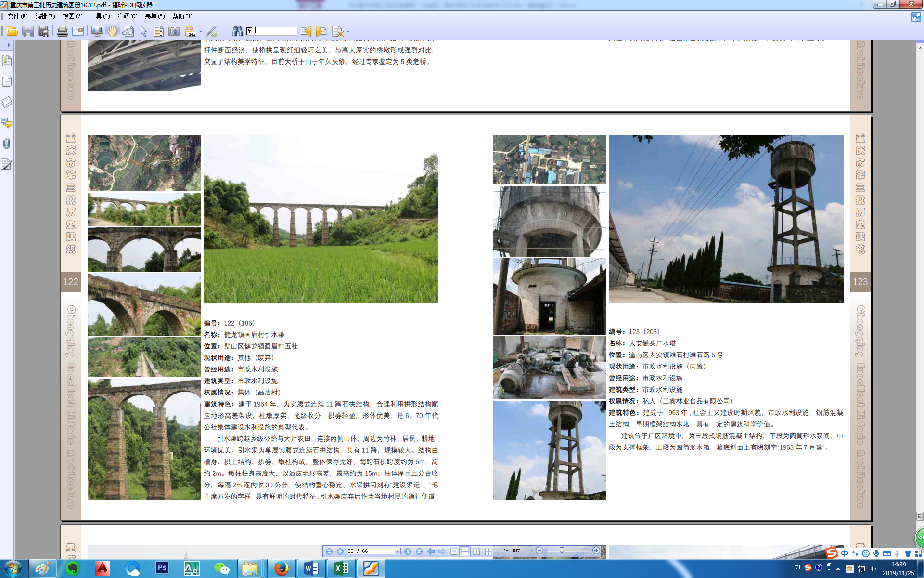The width and height of the screenshot is (924, 578).
Task: Expand the page number dropdown
Action: (x=398, y=551)
